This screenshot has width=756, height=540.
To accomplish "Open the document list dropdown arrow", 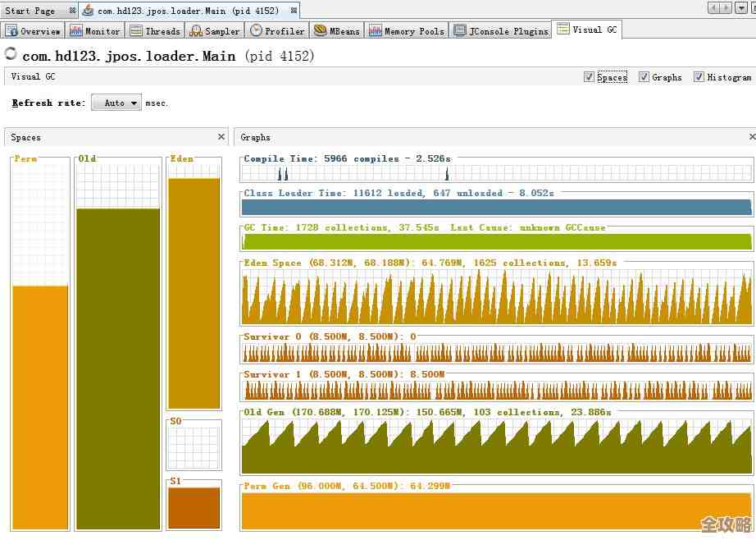I will point(744,8).
